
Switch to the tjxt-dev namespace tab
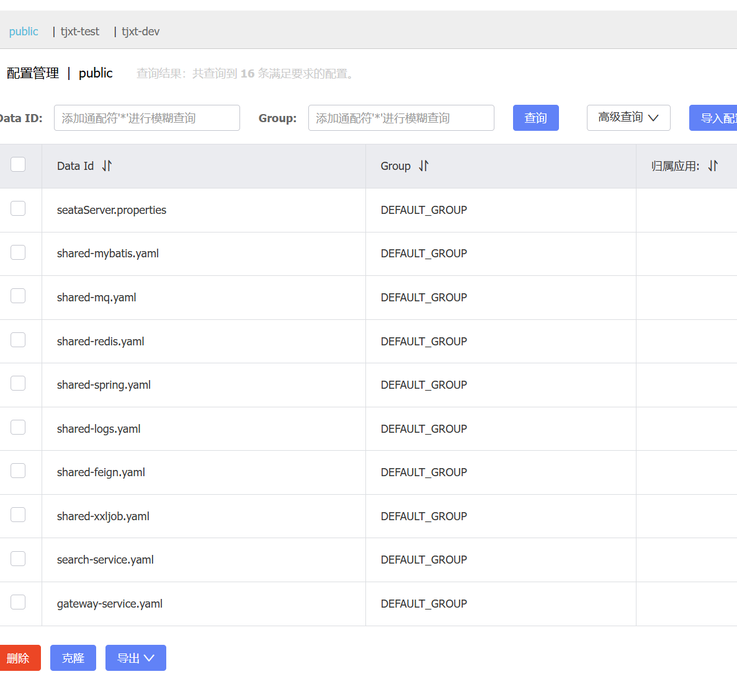[141, 32]
